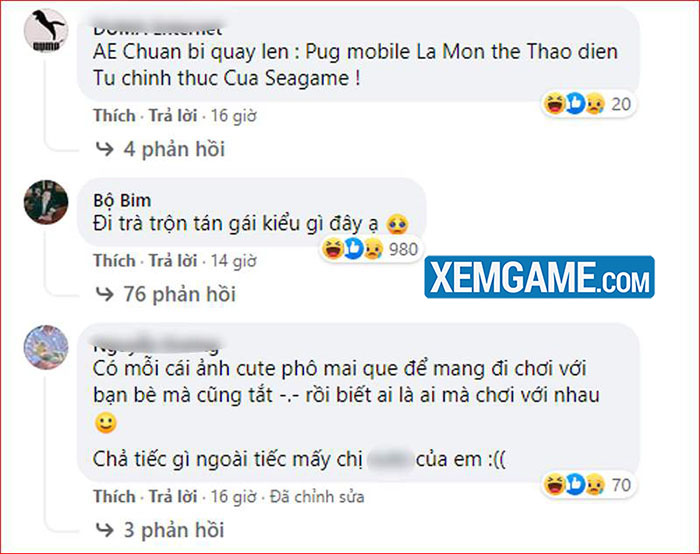Expand 4 phản hồi replies
This screenshot has width=700, height=554.
pyautogui.click(x=174, y=149)
